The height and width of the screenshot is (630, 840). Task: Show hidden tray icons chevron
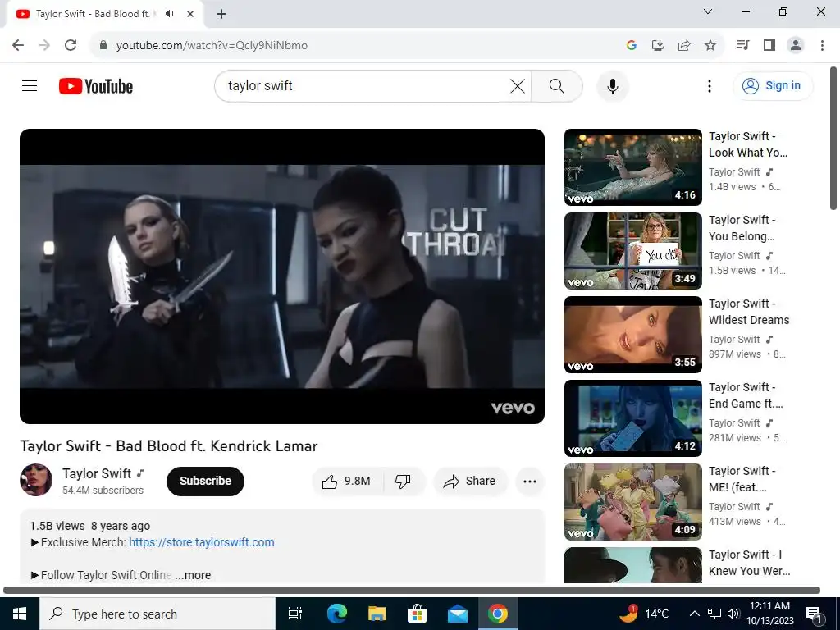click(x=694, y=614)
